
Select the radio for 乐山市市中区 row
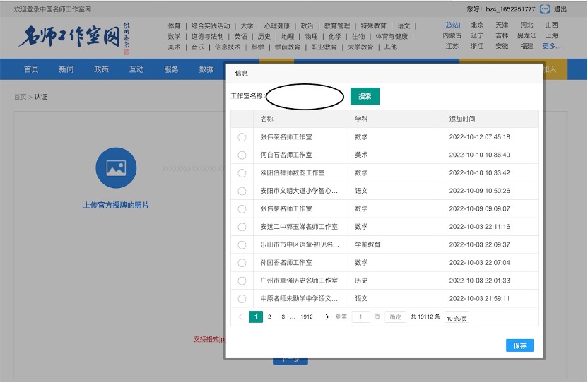(x=242, y=245)
